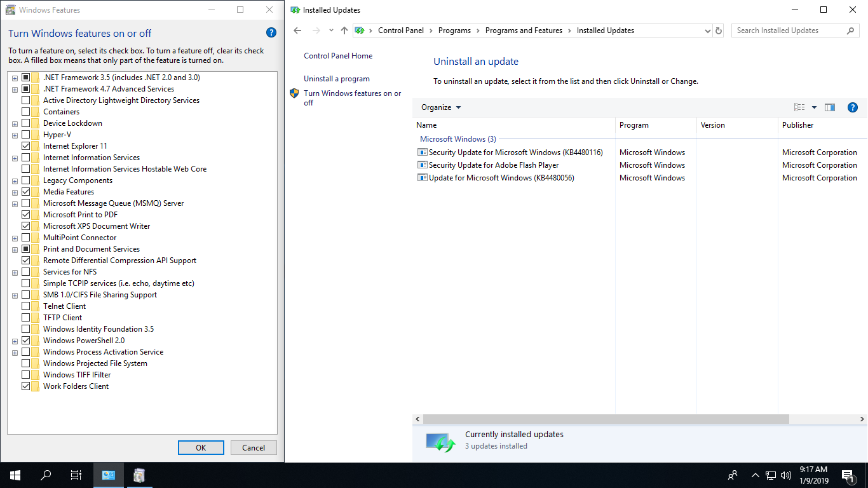This screenshot has width=868, height=488.
Task: Open Uninstall a program link
Action: (x=337, y=79)
